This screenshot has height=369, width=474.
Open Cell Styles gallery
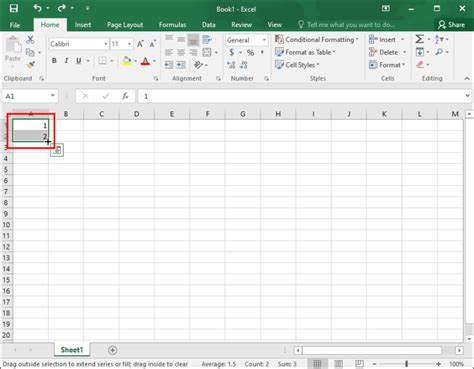tap(297, 65)
